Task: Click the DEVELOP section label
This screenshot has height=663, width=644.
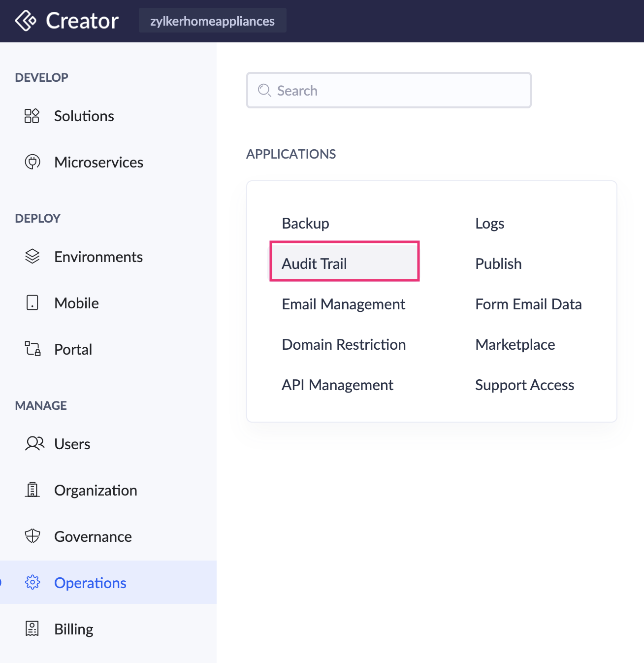Action: [x=41, y=77]
